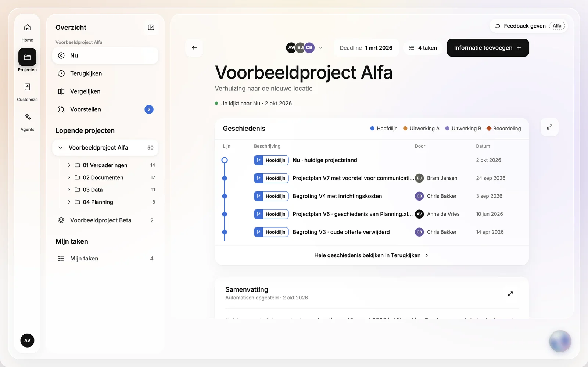Image resolution: width=588 pixels, height=367 pixels.
Task: Click the timeline dot for Begroting V4
Action: [225, 196]
